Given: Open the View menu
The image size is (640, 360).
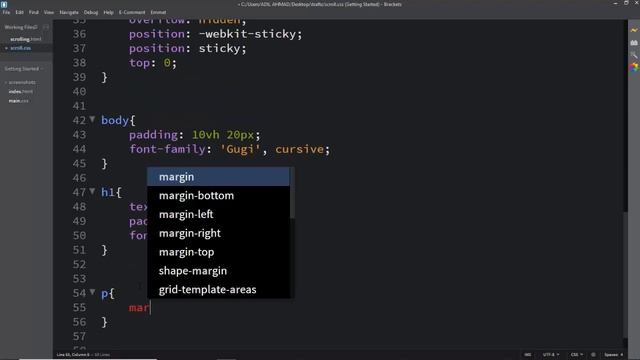Looking at the screenshot, I should click(x=49, y=12).
